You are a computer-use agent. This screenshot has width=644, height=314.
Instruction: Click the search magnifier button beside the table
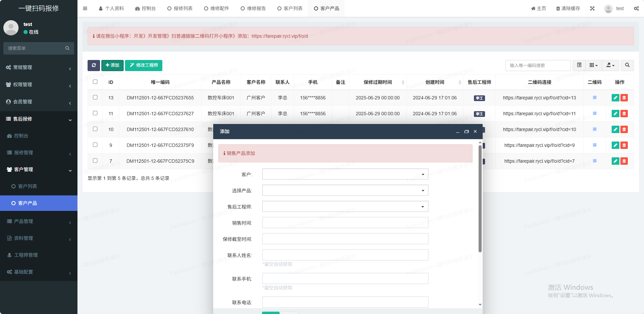point(627,65)
